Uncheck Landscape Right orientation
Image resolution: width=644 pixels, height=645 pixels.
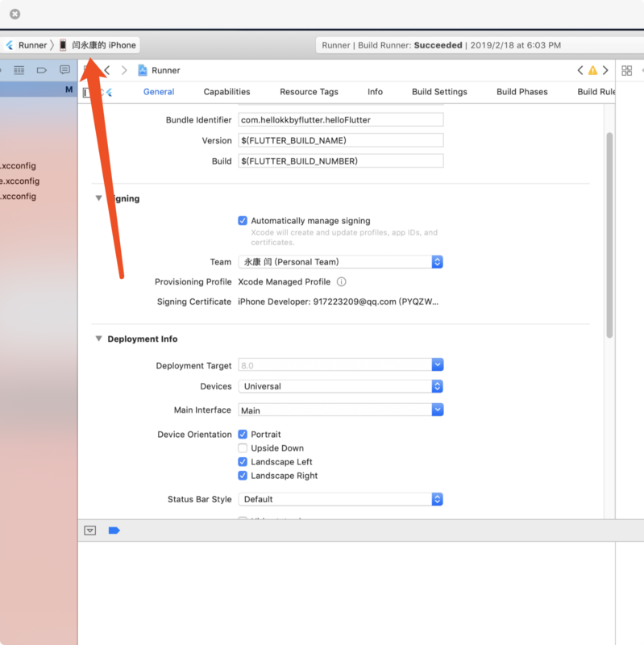243,476
